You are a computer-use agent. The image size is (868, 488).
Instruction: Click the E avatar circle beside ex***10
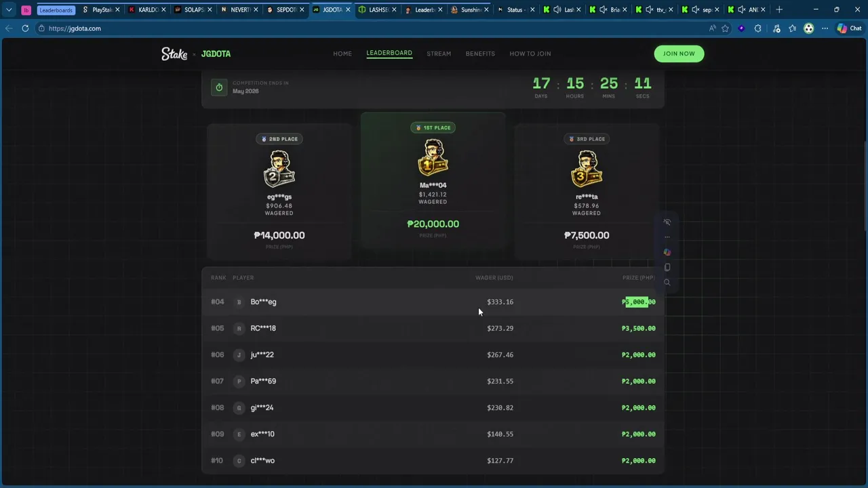click(x=239, y=434)
